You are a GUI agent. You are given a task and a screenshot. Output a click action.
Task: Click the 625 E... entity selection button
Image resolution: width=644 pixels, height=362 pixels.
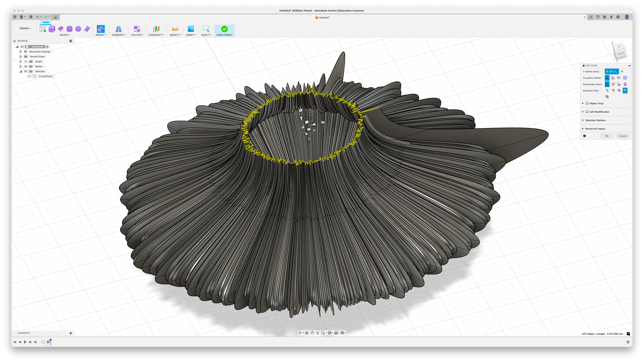612,71
